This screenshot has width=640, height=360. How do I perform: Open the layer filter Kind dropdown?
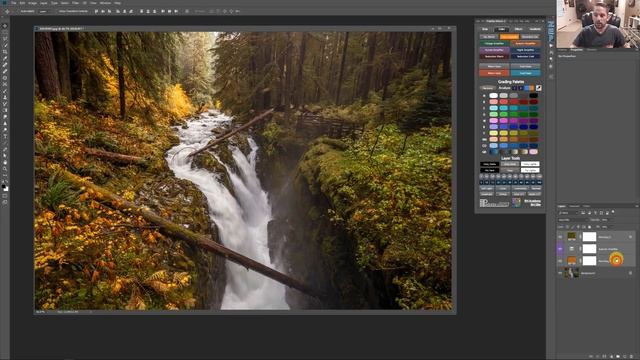(568, 213)
